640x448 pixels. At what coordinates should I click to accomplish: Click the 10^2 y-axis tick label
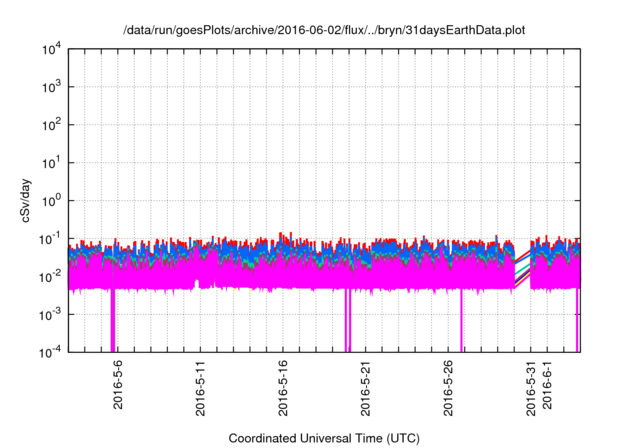coord(52,125)
